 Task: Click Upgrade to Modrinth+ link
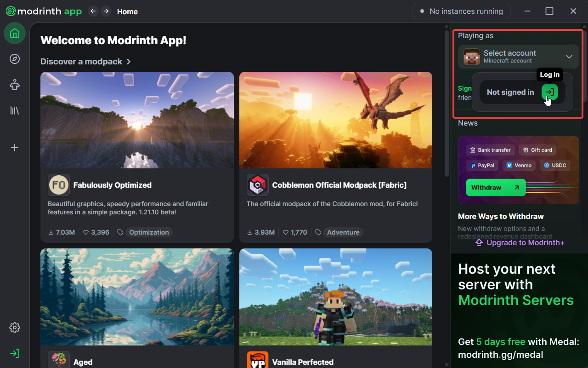point(520,242)
